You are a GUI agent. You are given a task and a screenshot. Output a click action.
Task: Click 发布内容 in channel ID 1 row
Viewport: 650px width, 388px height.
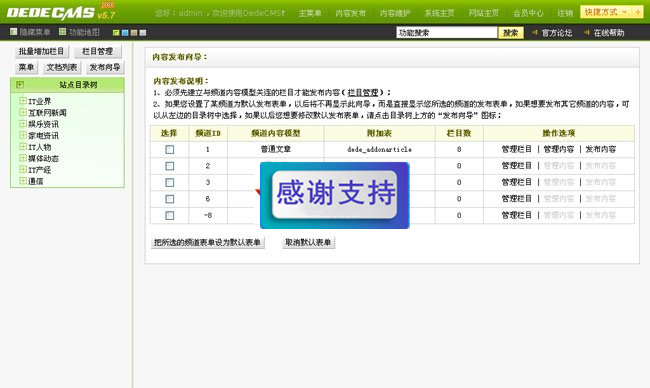[x=601, y=149]
